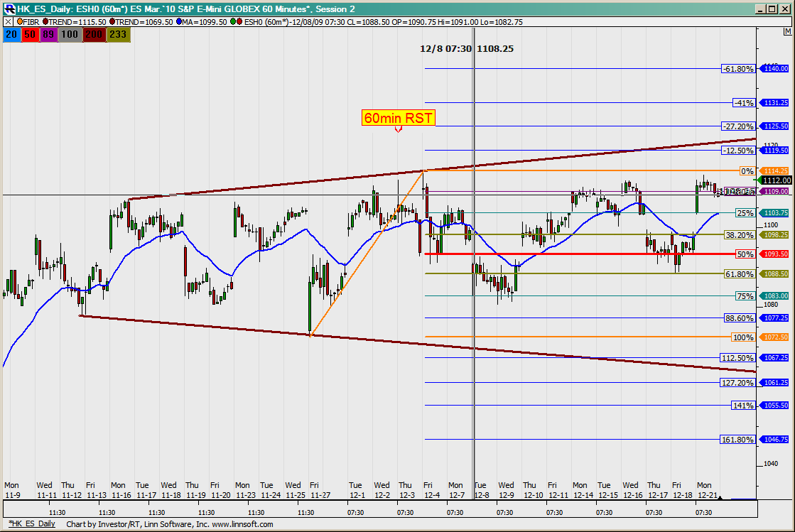This screenshot has width=795, height=532.
Task: Maximize the chart window
Action: coord(771,9)
